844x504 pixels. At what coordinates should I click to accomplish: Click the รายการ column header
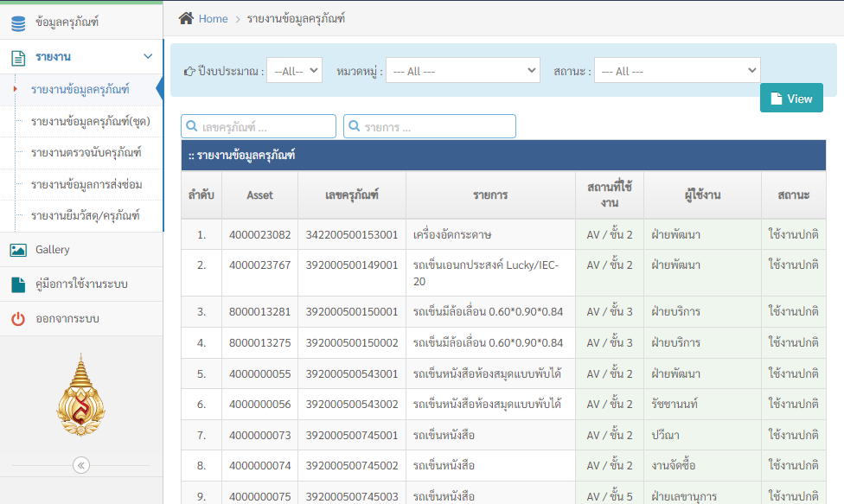pyautogui.click(x=490, y=195)
